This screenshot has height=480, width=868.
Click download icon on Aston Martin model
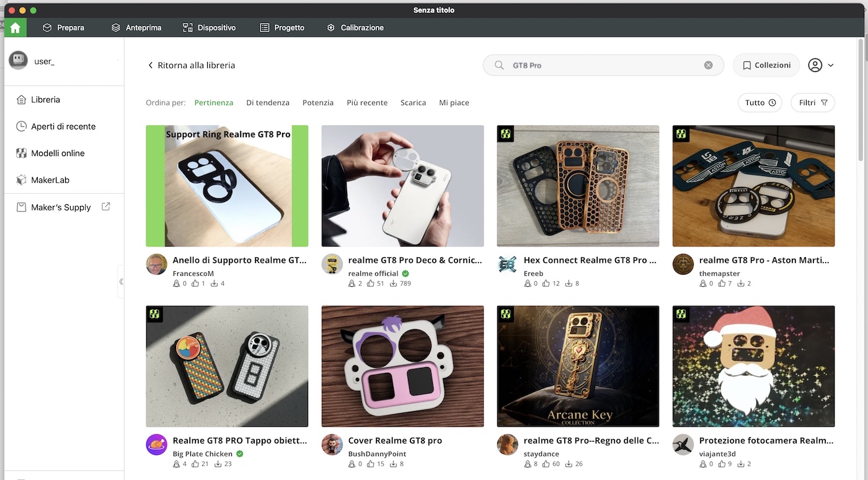click(740, 284)
